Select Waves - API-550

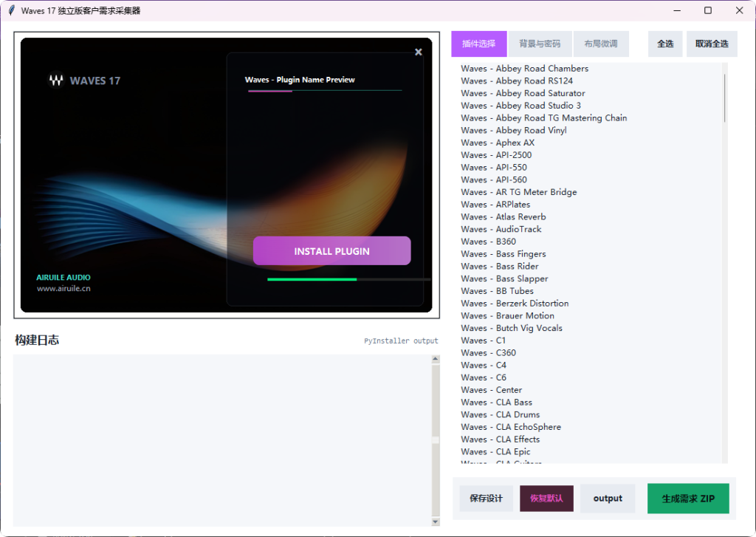494,168
